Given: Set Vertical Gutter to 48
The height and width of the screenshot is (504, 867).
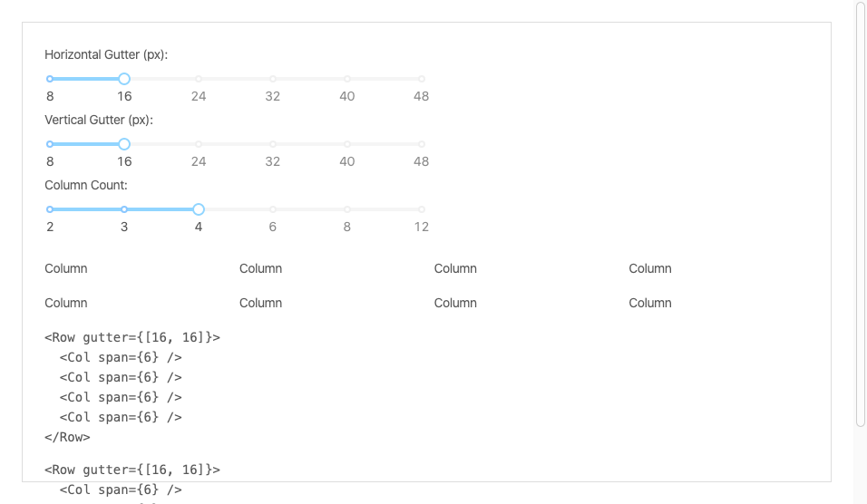Looking at the screenshot, I should [x=422, y=144].
